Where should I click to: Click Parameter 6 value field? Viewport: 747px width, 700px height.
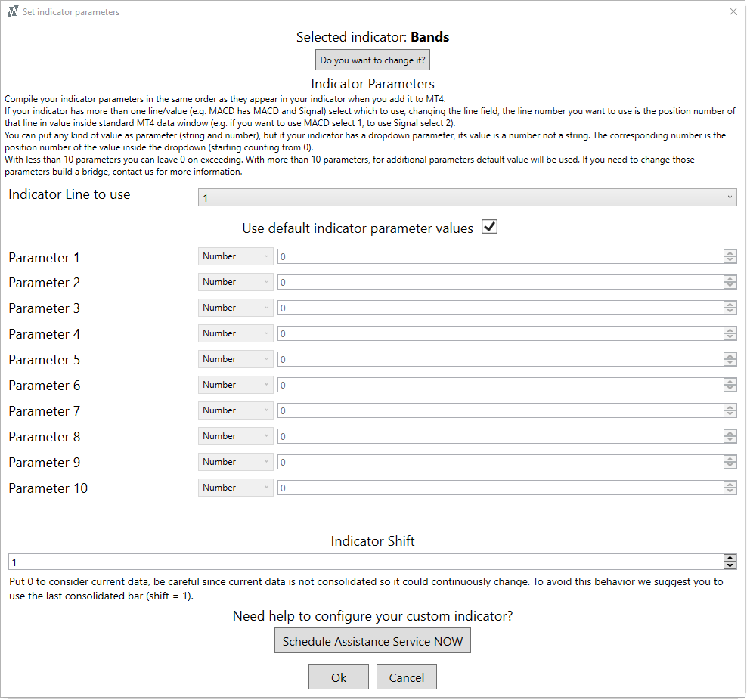pyautogui.click(x=501, y=386)
